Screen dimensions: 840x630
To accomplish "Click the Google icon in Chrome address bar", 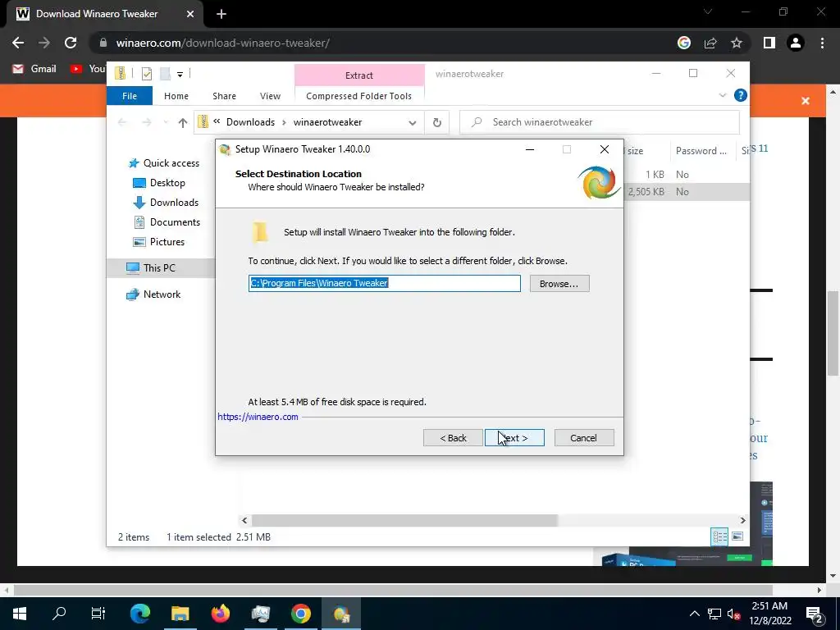I will coord(684,43).
